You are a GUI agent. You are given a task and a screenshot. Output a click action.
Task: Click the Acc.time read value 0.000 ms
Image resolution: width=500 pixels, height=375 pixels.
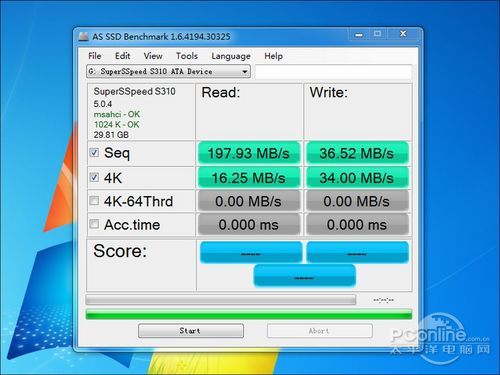[x=249, y=224]
